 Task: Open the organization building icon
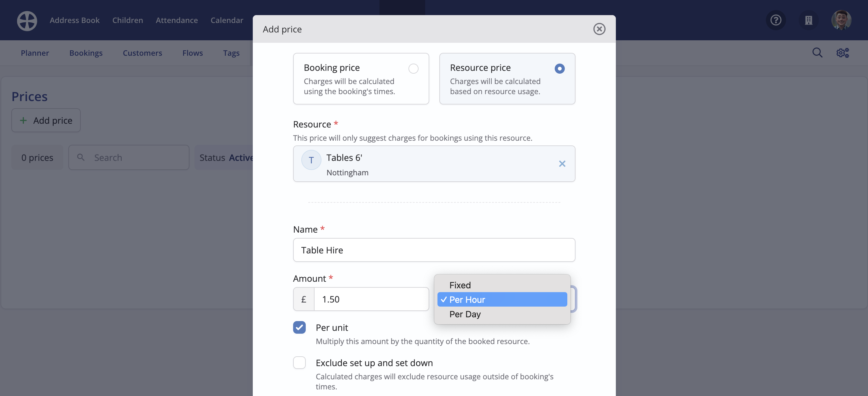pyautogui.click(x=808, y=20)
